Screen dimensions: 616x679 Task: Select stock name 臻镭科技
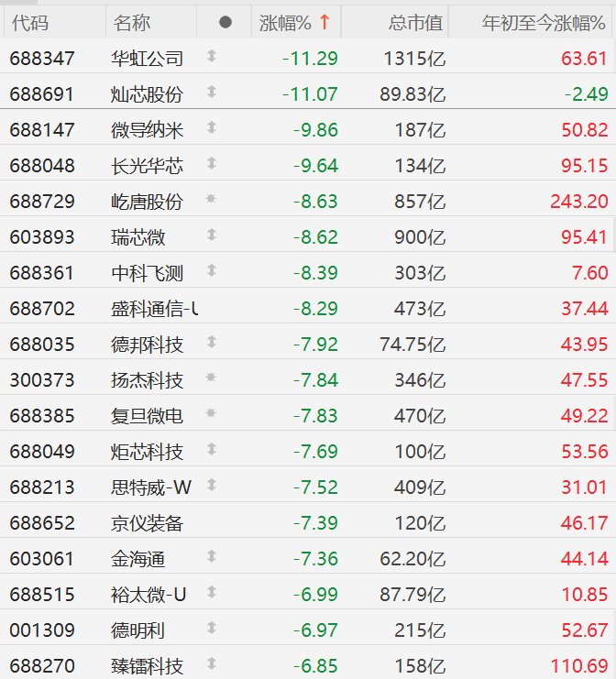tap(147, 666)
